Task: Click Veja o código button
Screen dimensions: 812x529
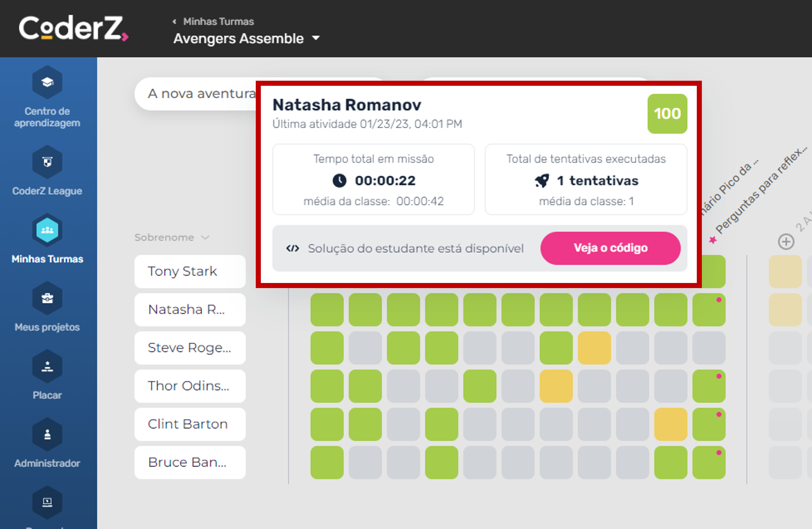Action: click(610, 248)
